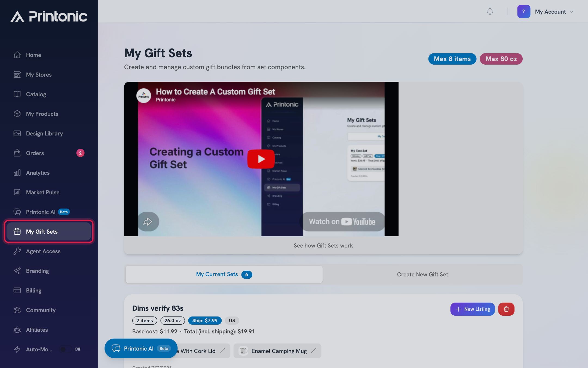The width and height of the screenshot is (588, 368).
Task: Select Community in sidebar
Action: (49, 310)
